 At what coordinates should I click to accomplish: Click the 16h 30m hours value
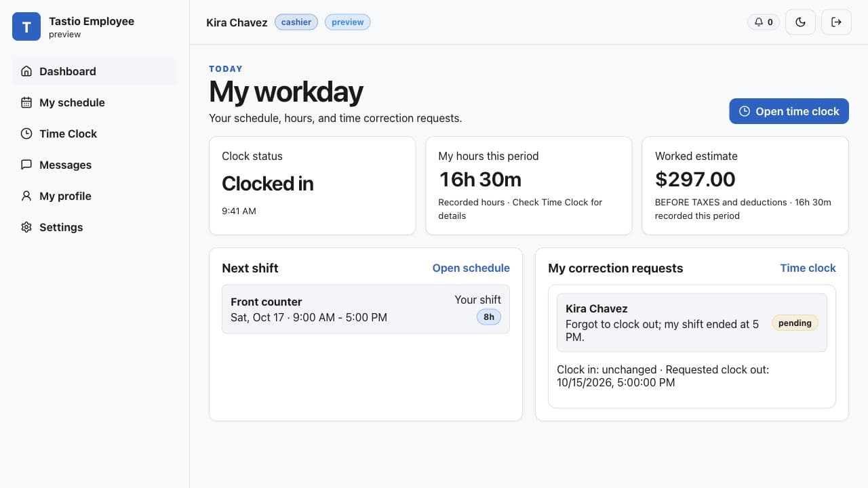click(x=480, y=179)
